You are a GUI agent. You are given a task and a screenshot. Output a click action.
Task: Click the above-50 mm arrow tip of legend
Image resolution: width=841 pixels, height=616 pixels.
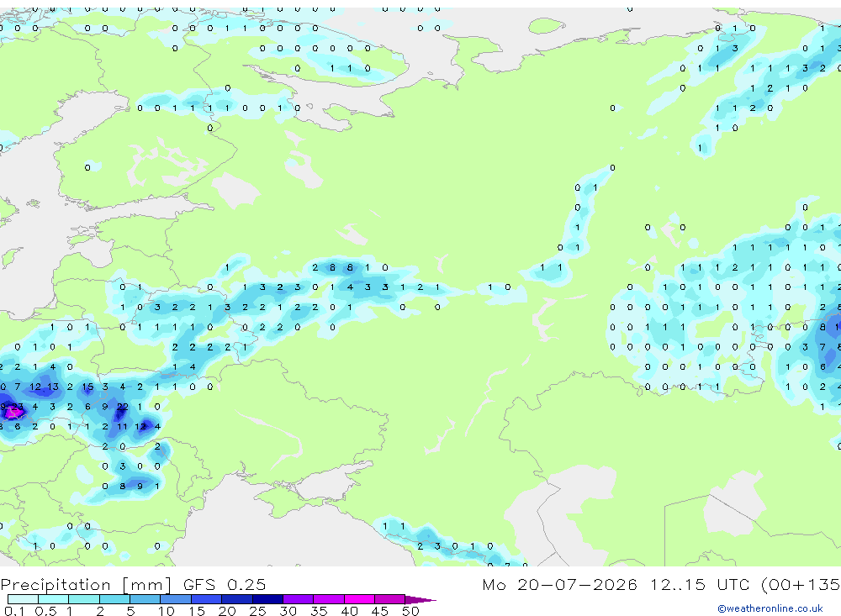click(420, 600)
